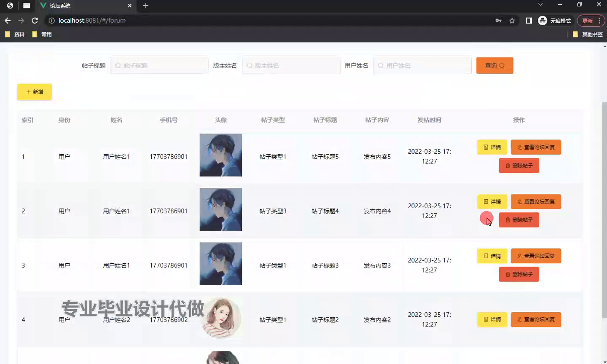Open the 常用 bookmarks folder
The height and width of the screenshot is (364, 607).
click(x=42, y=35)
